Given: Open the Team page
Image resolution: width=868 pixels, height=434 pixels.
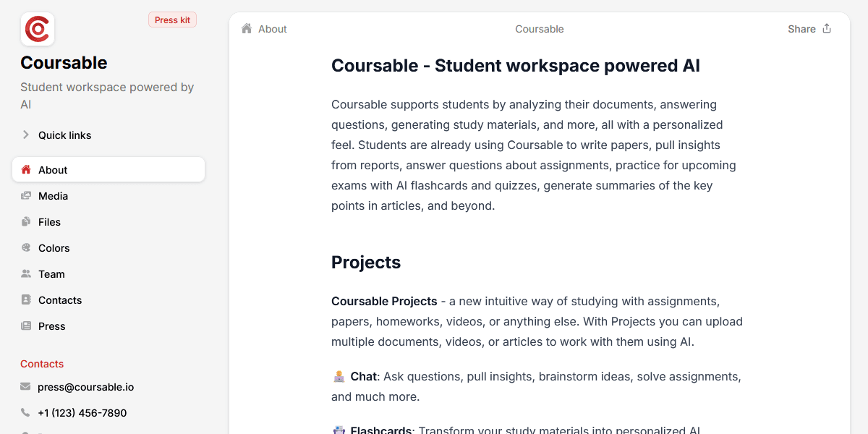Looking at the screenshot, I should [x=51, y=274].
